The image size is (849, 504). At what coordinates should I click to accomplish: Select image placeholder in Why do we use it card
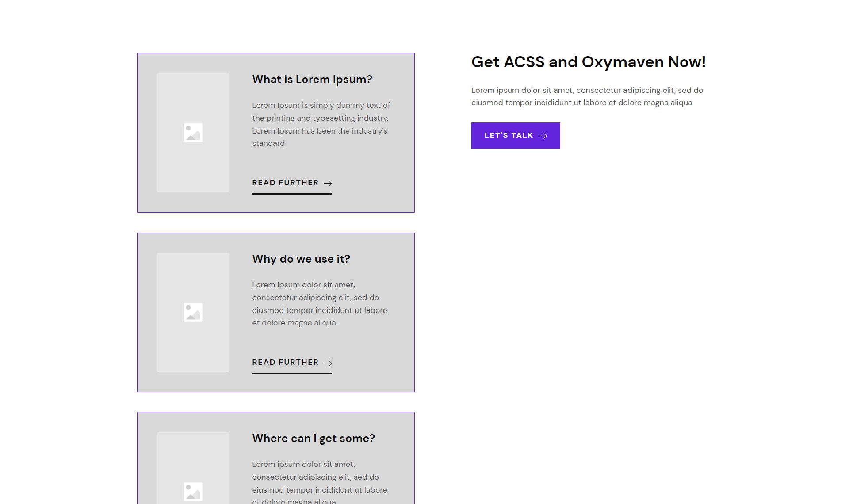pos(193,312)
